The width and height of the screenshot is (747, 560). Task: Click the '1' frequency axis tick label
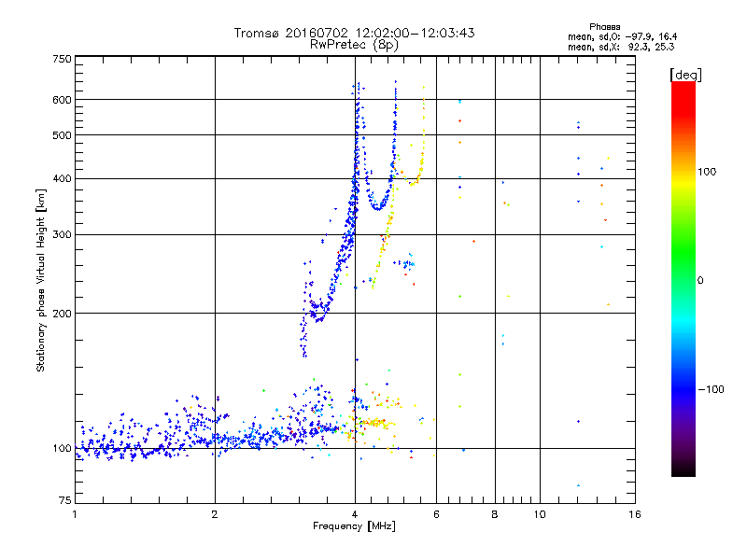point(75,514)
